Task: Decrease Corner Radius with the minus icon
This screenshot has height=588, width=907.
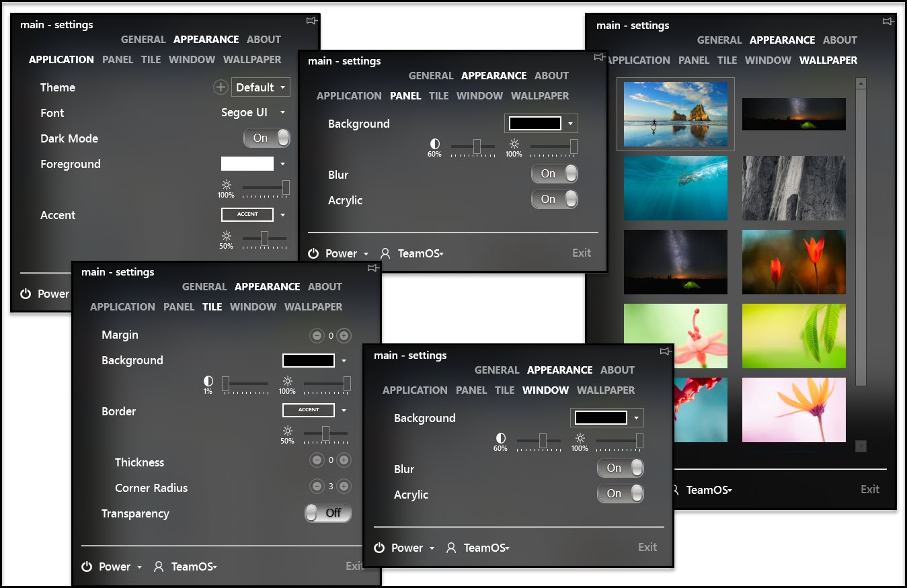Action: 317,486
